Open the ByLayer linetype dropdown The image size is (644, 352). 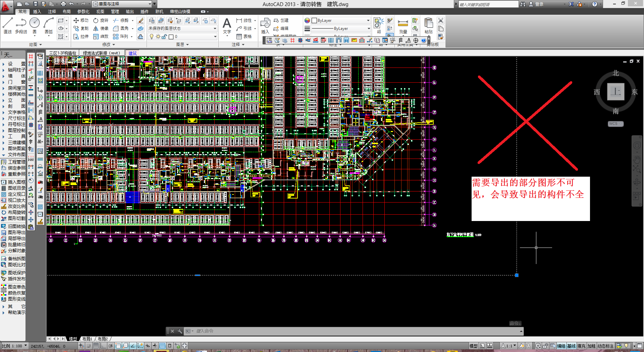pos(340,29)
